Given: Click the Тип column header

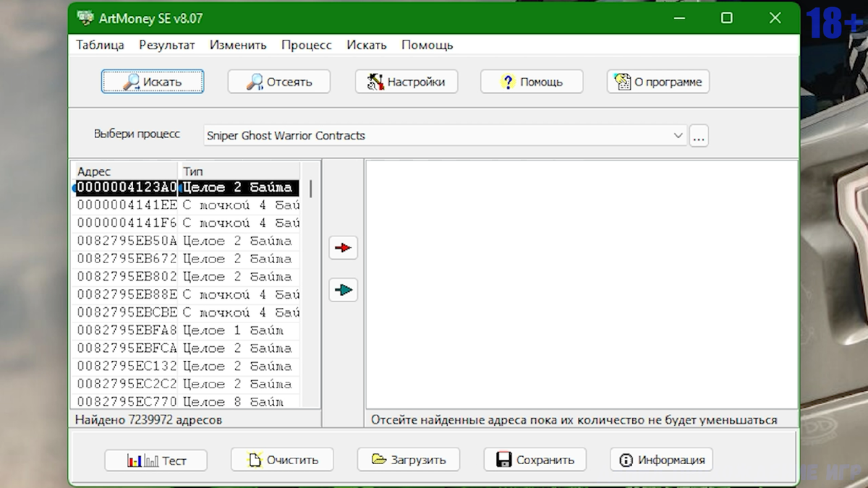Looking at the screenshot, I should [x=239, y=171].
